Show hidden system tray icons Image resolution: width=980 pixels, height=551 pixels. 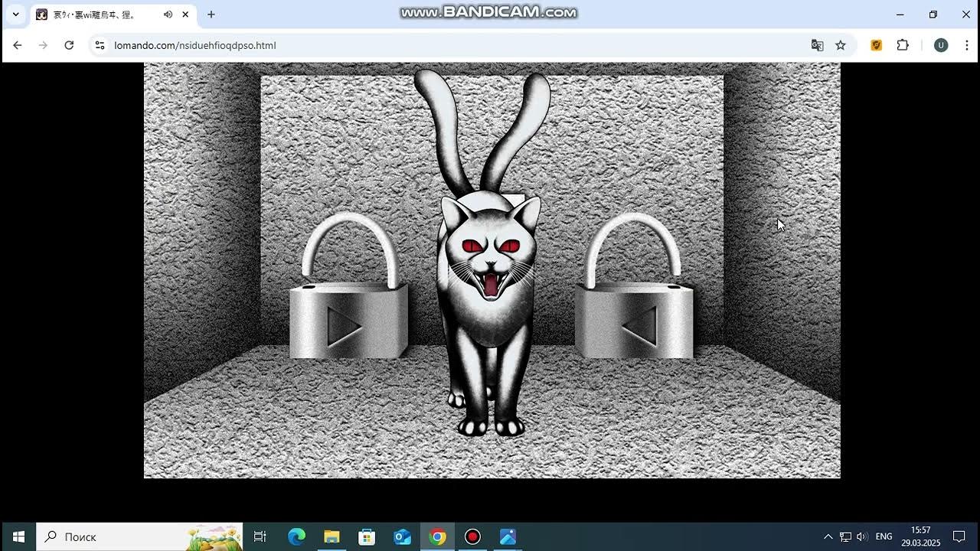click(828, 536)
